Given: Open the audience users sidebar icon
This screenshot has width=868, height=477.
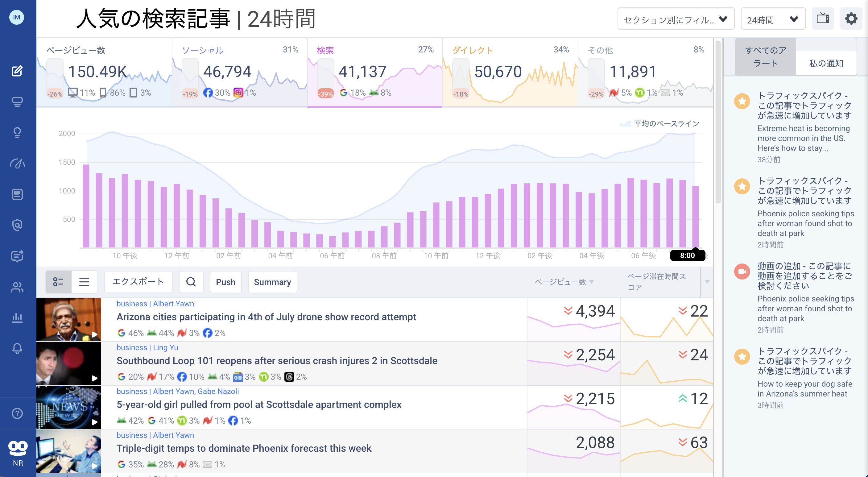Looking at the screenshot, I should (17, 287).
